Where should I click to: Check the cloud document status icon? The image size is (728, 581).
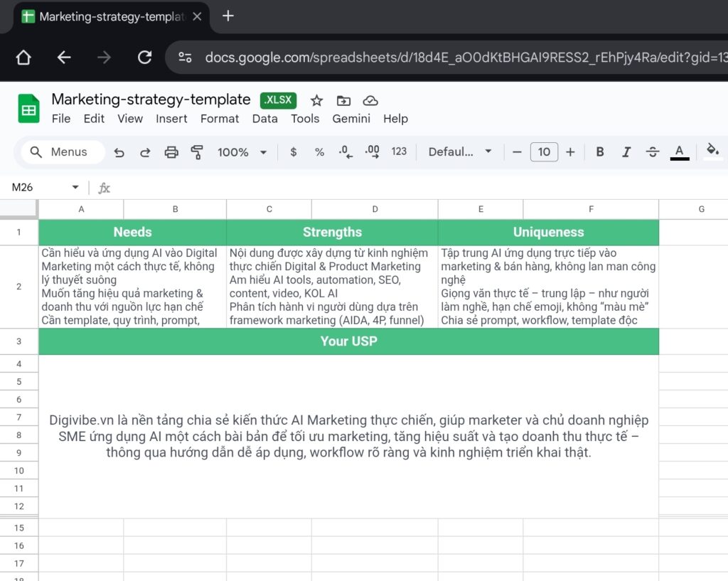coord(370,100)
